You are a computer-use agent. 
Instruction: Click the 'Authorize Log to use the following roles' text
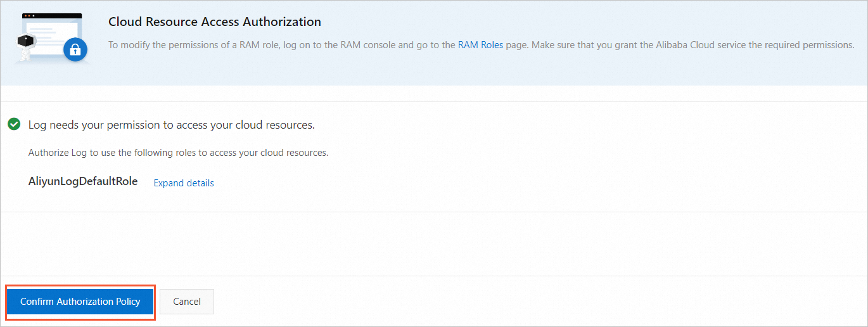tap(178, 153)
